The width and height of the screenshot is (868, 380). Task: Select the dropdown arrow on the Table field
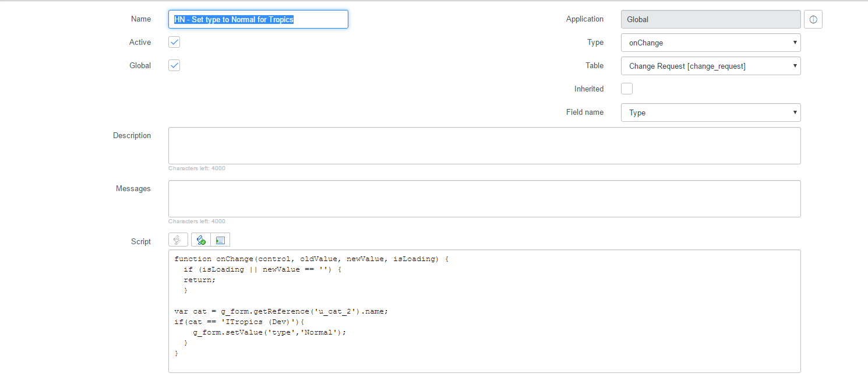[x=795, y=65]
